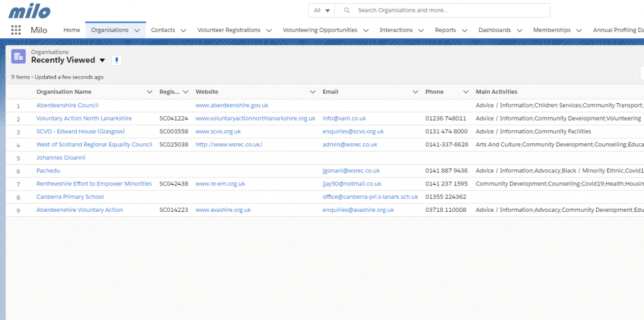The width and height of the screenshot is (644, 320).
Task: Email admin@wsrec.co.uk
Action: (350, 145)
